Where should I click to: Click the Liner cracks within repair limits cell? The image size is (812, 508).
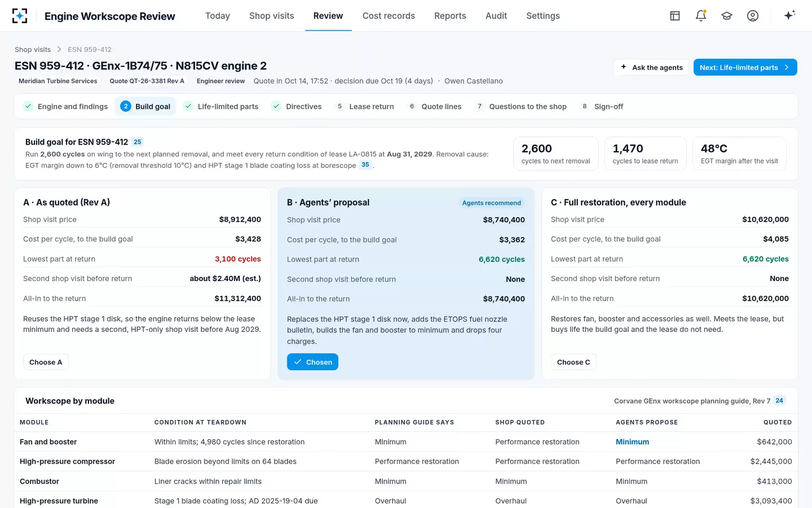click(x=208, y=481)
